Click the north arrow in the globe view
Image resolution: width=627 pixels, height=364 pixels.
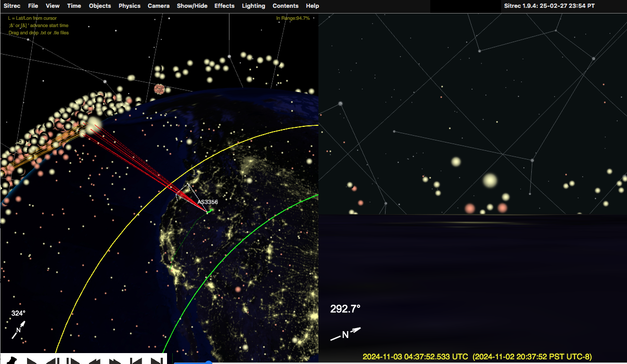(x=18, y=329)
